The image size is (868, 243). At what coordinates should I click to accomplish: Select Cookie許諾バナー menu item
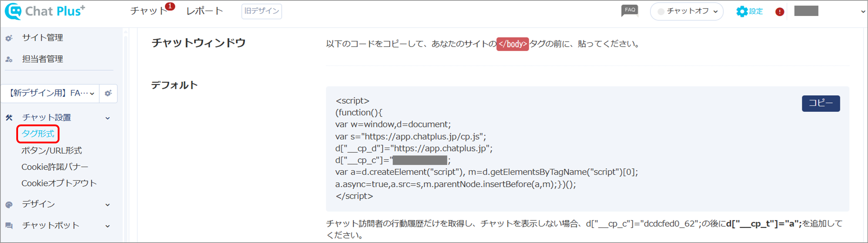[55, 167]
